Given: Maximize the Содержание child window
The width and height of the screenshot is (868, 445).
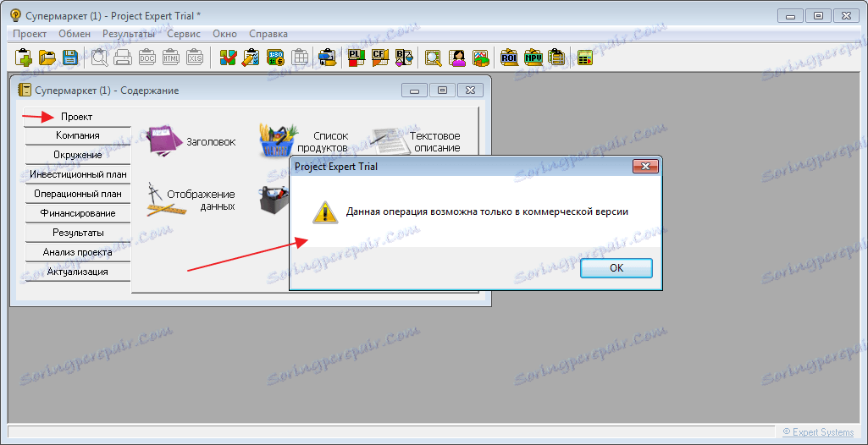Looking at the screenshot, I should (442, 91).
